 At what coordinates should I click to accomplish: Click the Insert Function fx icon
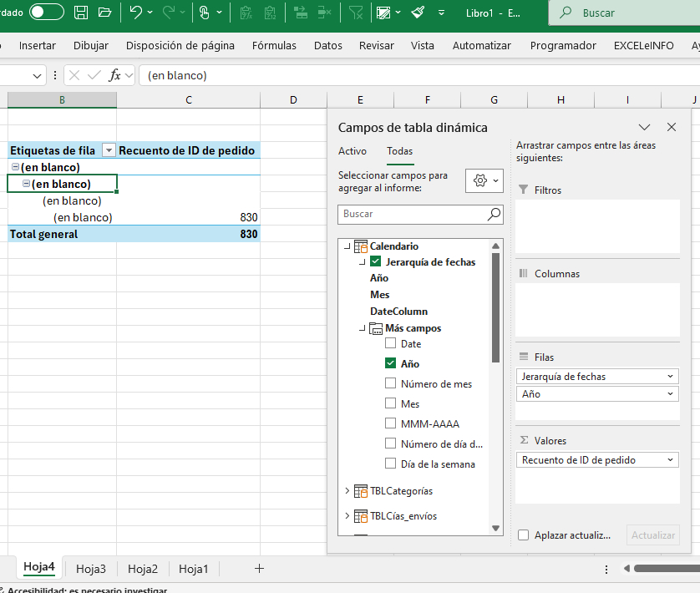coord(115,75)
